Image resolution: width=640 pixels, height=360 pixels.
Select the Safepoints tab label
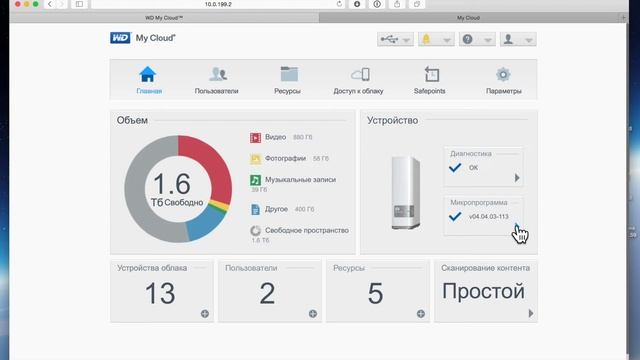click(x=429, y=91)
